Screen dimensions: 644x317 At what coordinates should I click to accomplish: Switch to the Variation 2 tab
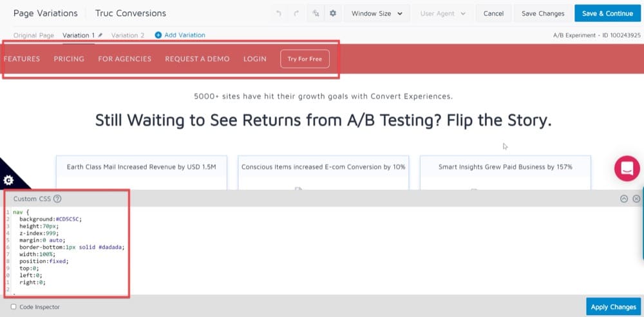[x=128, y=35]
